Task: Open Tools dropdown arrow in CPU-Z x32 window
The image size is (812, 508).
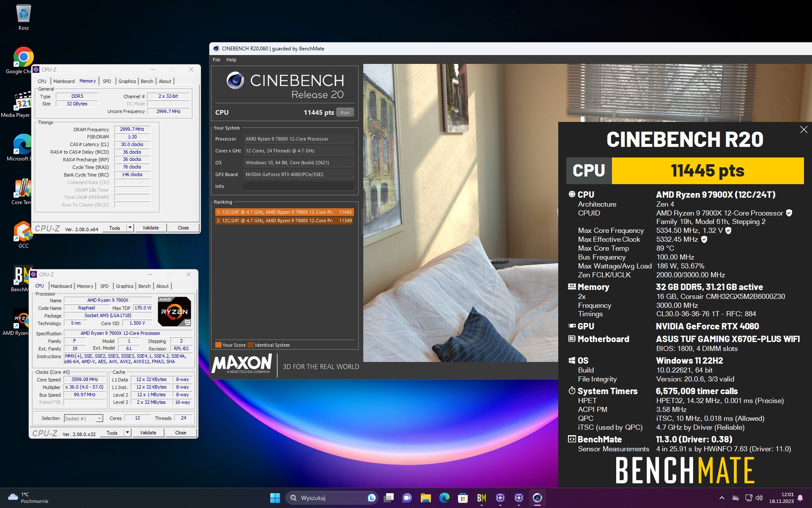Action: tap(127, 433)
